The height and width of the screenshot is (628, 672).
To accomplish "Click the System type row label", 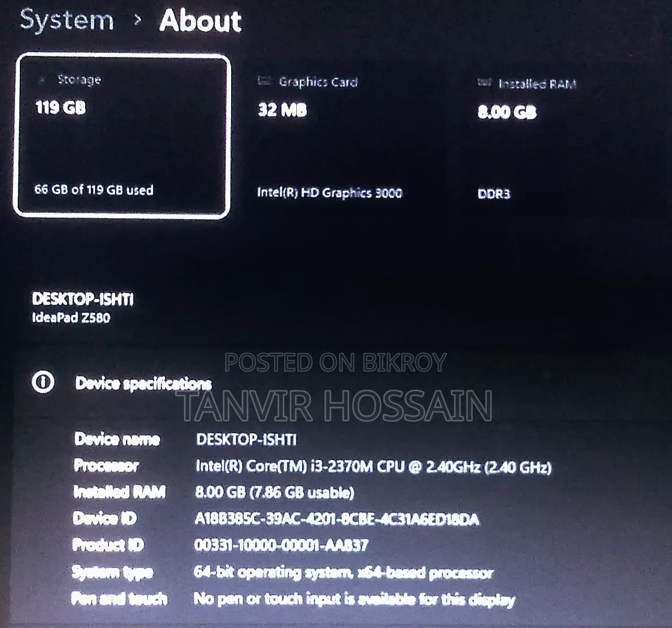I will click(112, 572).
